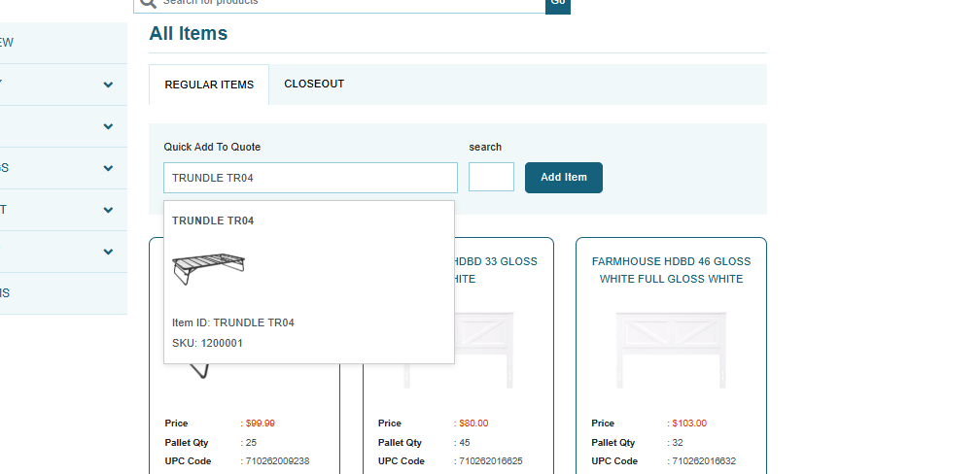Expand the topmost sidebar chevron
Image resolution: width=980 pixels, height=474 pixels.
pyautogui.click(x=108, y=85)
